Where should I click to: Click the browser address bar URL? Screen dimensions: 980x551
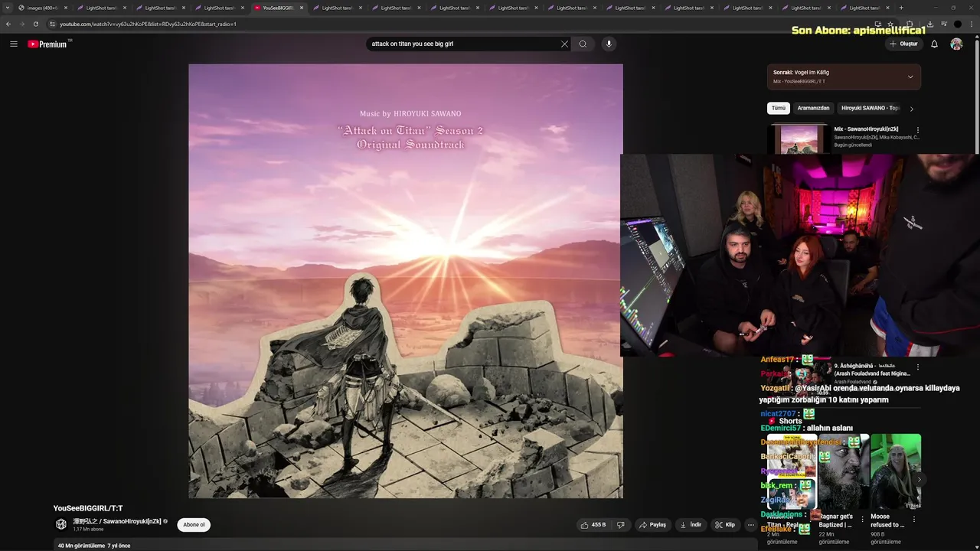pos(148,24)
